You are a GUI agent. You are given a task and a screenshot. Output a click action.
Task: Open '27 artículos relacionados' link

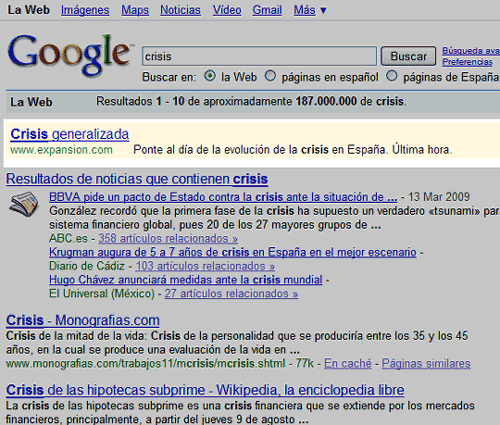pyautogui.click(x=231, y=294)
